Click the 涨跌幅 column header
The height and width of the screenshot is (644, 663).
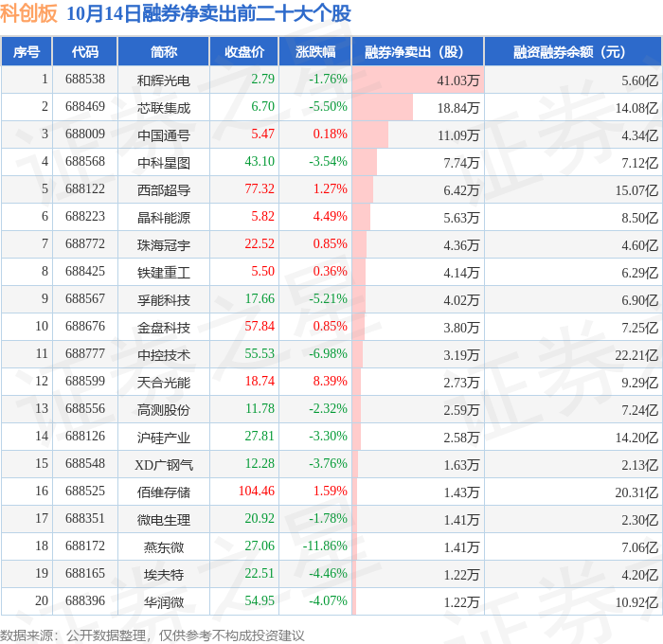click(315, 51)
